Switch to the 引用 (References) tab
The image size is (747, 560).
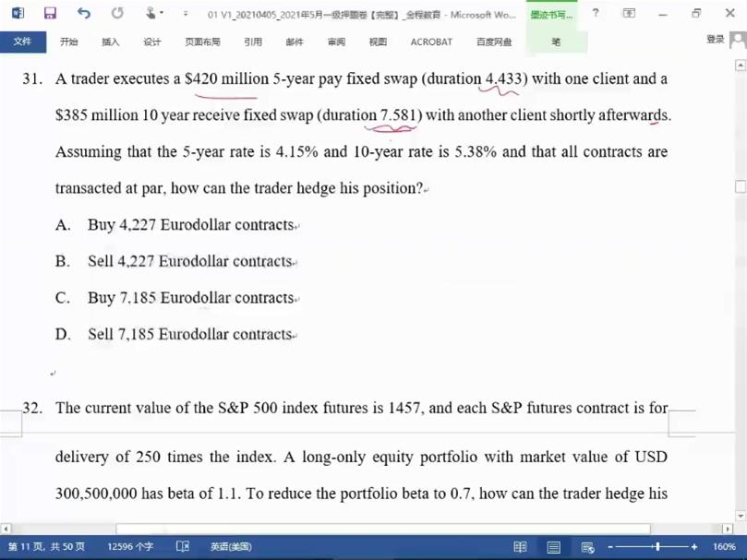pyautogui.click(x=253, y=42)
